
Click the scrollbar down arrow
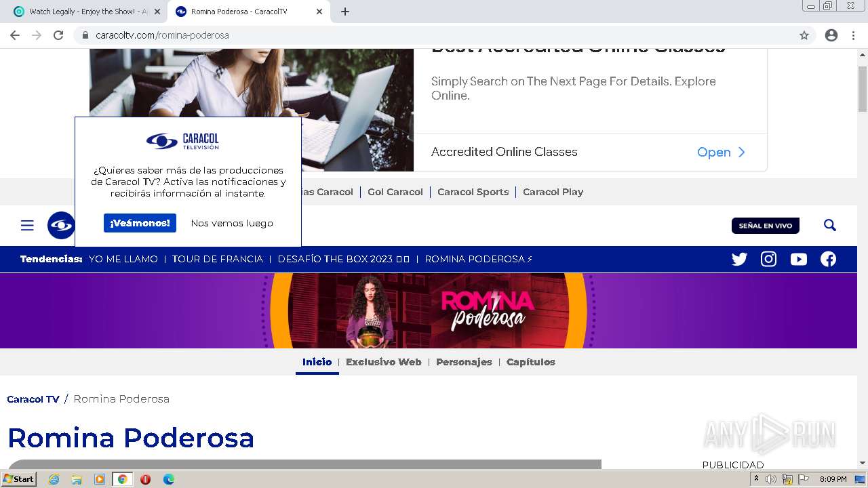(x=863, y=463)
